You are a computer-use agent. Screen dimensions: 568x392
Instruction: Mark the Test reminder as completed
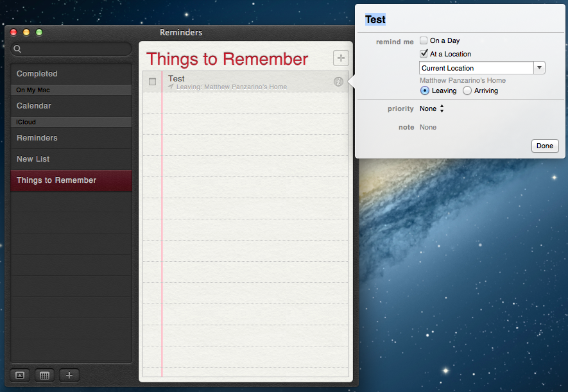click(x=153, y=82)
